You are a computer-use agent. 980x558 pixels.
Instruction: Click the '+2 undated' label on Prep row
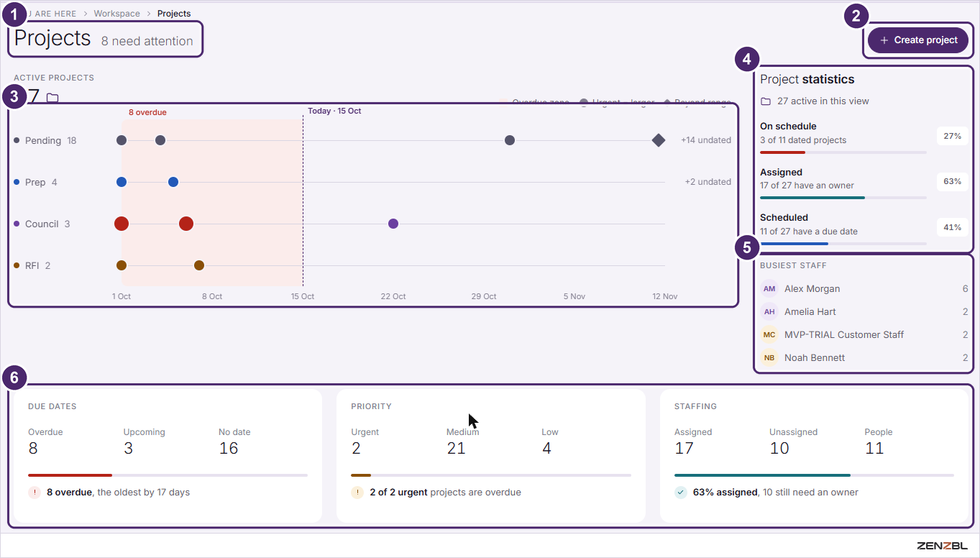tap(708, 182)
